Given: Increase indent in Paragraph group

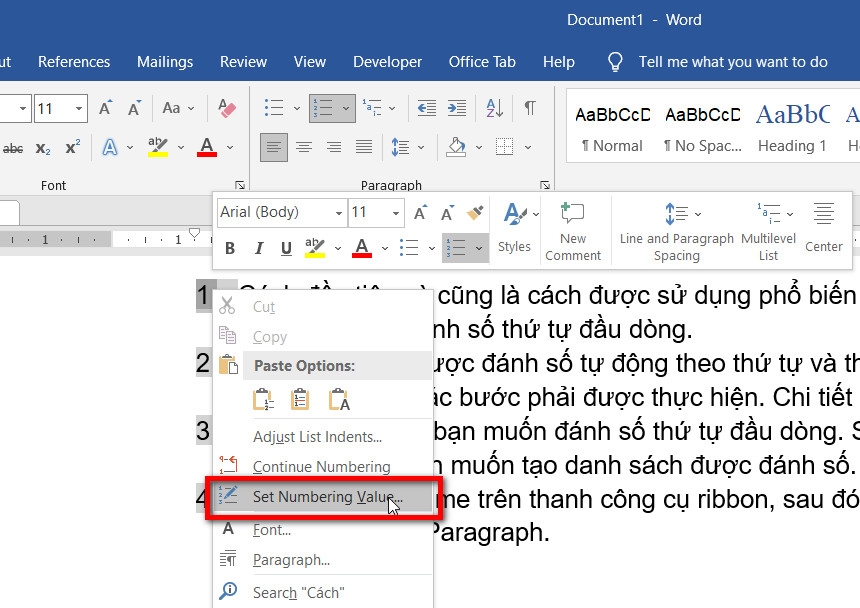Looking at the screenshot, I should coord(457,108).
